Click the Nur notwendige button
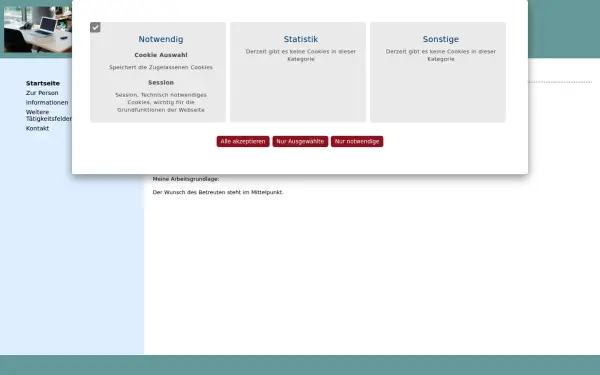This screenshot has width=600, height=375. pos(357,141)
